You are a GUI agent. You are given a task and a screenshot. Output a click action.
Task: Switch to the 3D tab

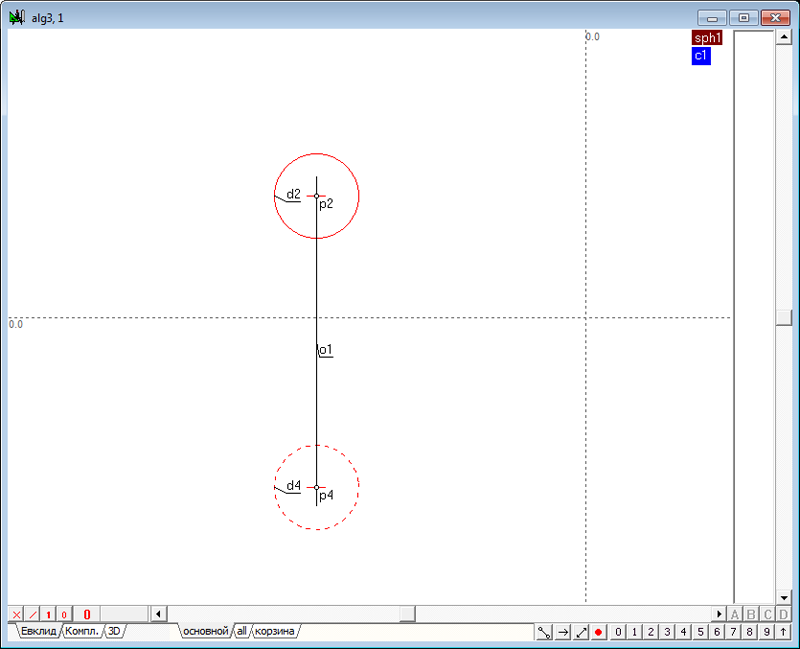114,631
